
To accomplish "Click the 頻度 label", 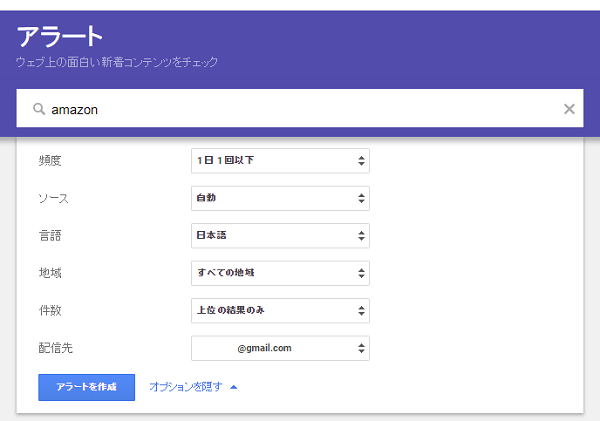I will (50, 161).
